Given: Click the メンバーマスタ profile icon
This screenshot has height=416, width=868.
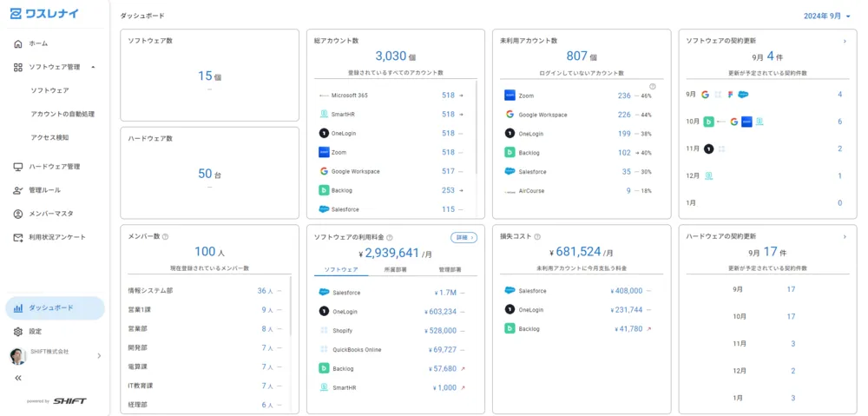Looking at the screenshot, I should (x=18, y=214).
